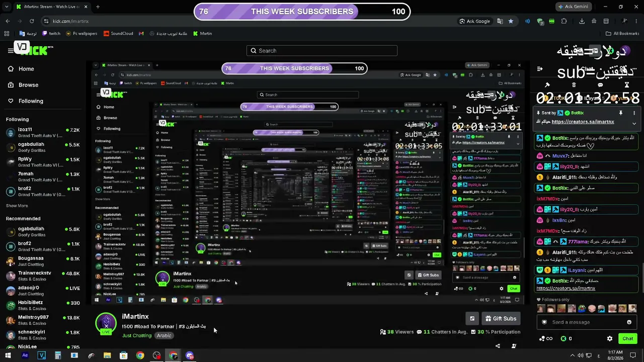Open pinned message three-dot options
Screen dimensions: 644x362
pyautogui.click(x=634, y=113)
